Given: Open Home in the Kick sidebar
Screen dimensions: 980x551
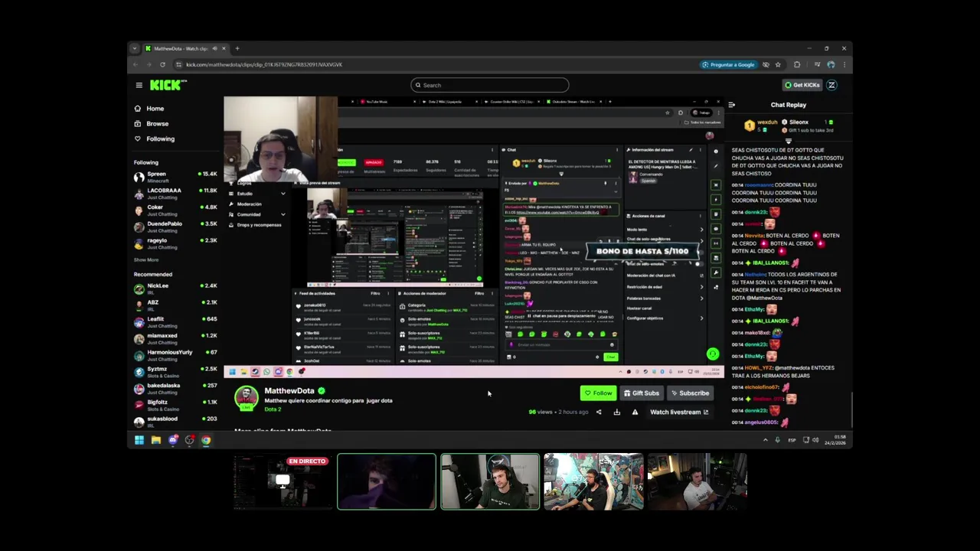Looking at the screenshot, I should [149, 109].
